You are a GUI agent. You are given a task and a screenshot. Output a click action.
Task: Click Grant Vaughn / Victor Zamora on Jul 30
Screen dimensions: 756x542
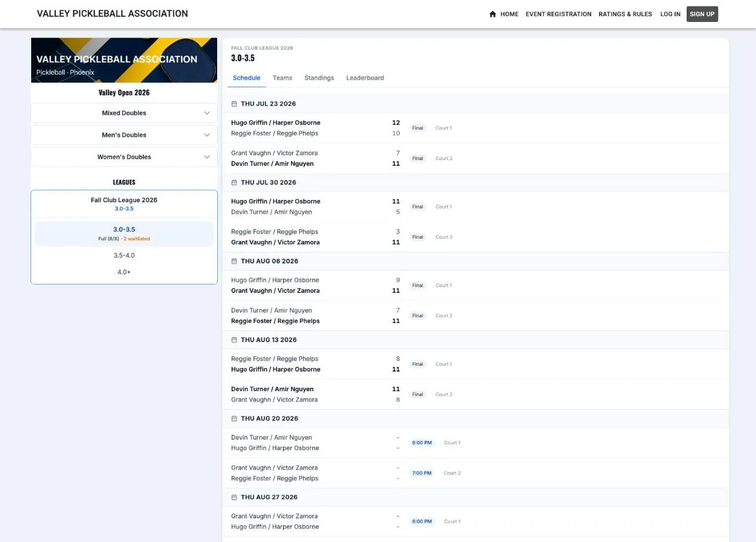click(275, 242)
